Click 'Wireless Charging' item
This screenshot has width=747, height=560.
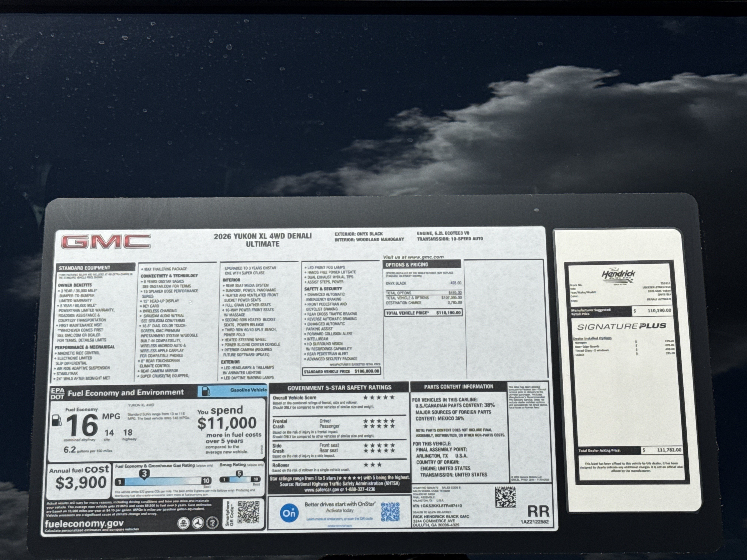(159, 311)
